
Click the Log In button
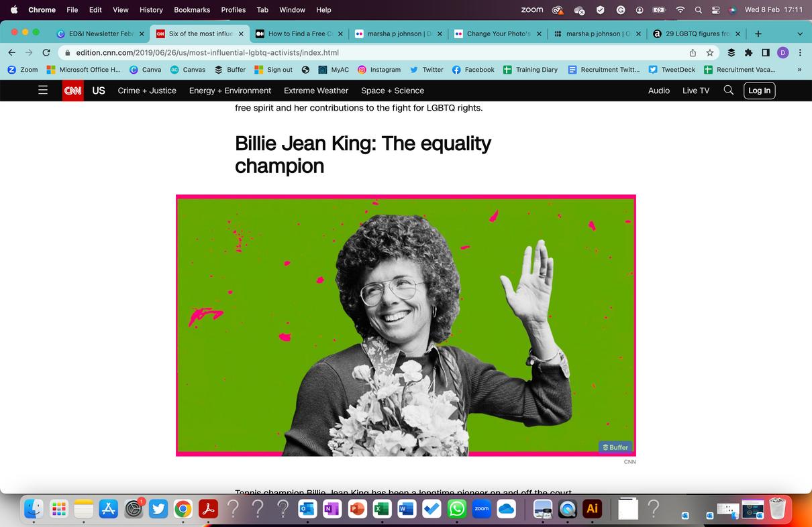759,91
